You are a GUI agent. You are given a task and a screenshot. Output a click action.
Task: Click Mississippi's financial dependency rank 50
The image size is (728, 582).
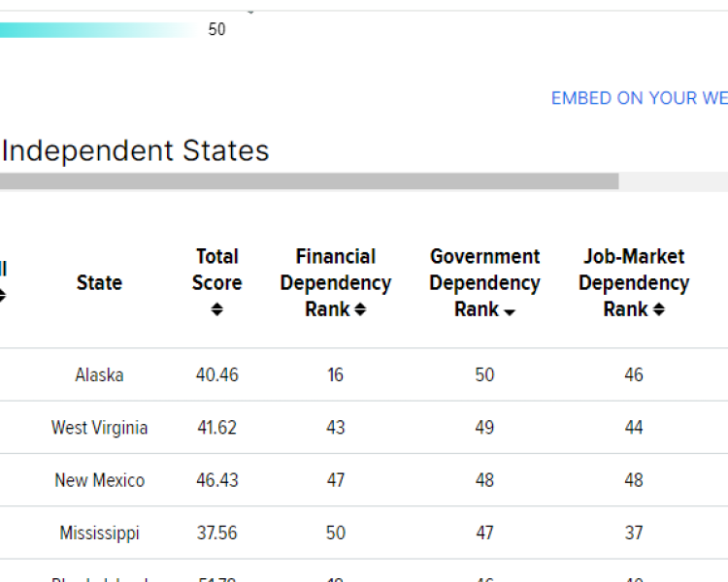point(335,533)
